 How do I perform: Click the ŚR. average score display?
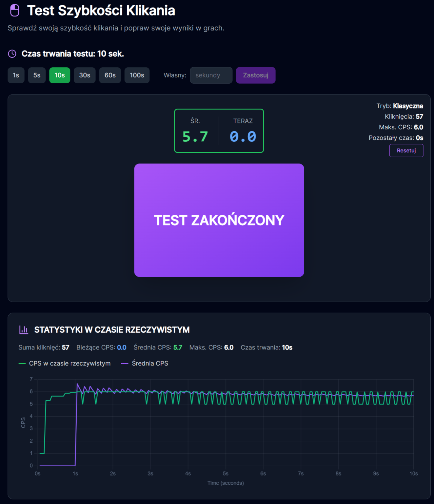click(195, 131)
